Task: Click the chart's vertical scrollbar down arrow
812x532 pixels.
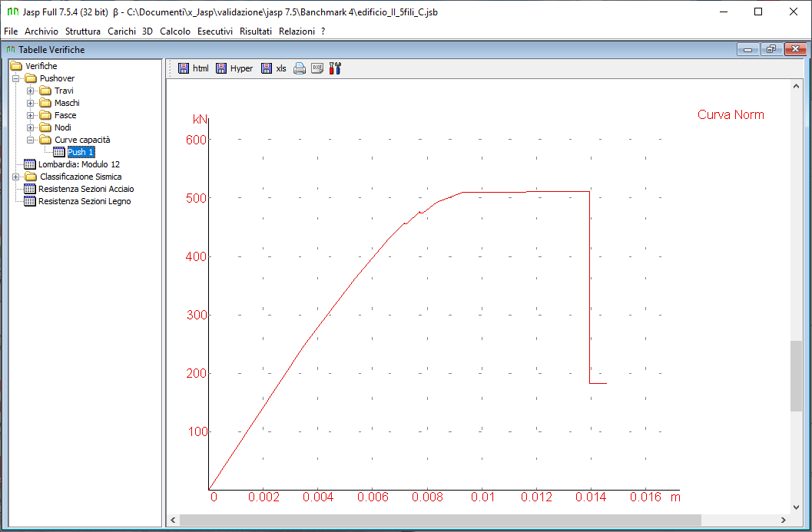Action: [x=796, y=507]
